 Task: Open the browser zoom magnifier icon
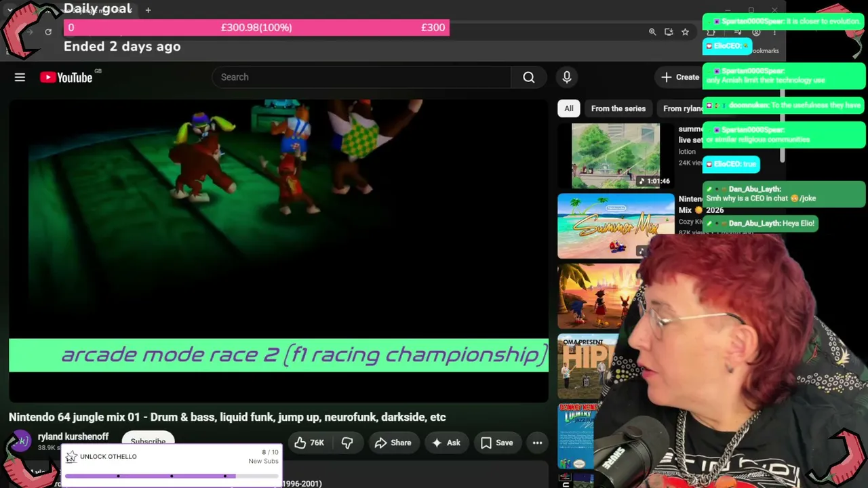click(x=652, y=32)
